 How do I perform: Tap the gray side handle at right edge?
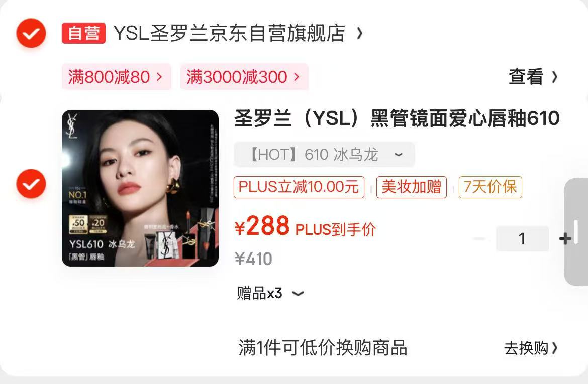tap(576, 232)
